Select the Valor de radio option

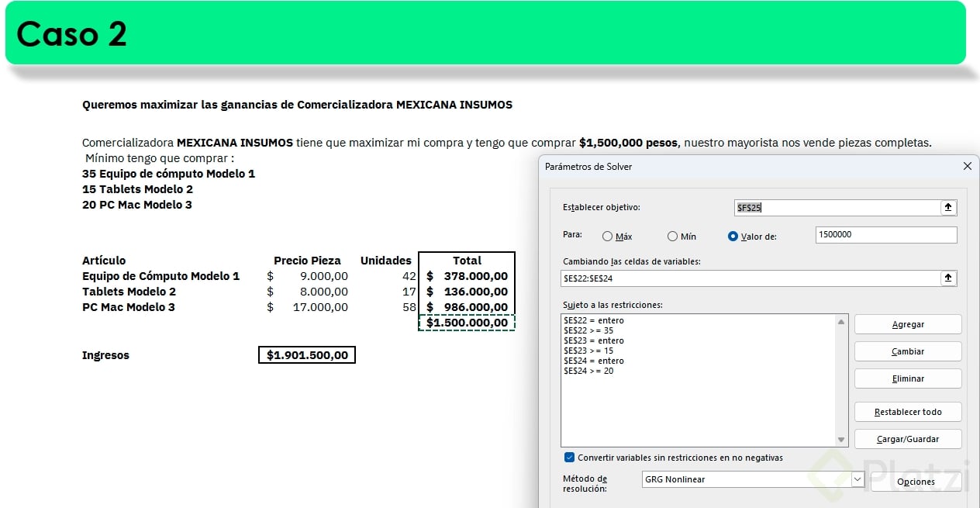(x=752, y=237)
